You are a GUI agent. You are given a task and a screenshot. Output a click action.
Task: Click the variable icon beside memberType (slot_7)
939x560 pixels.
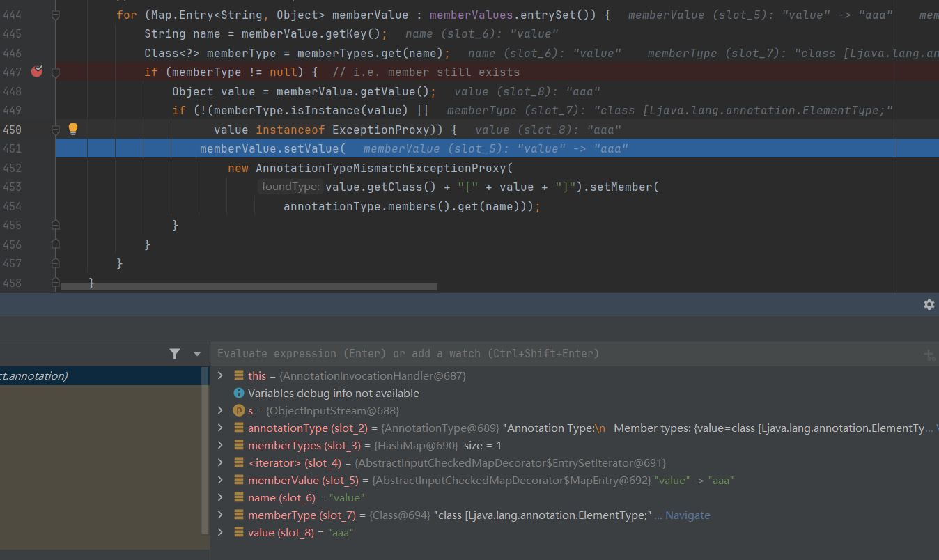point(239,515)
